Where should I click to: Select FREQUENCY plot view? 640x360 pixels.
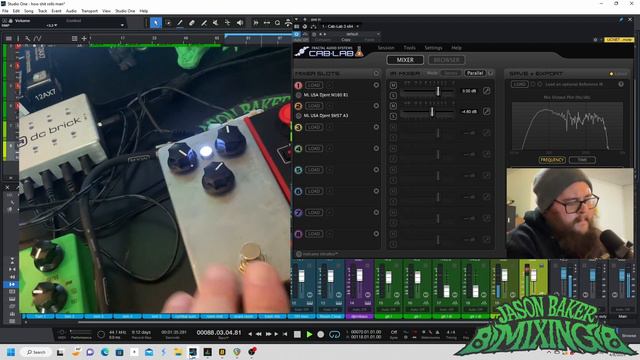click(552, 160)
